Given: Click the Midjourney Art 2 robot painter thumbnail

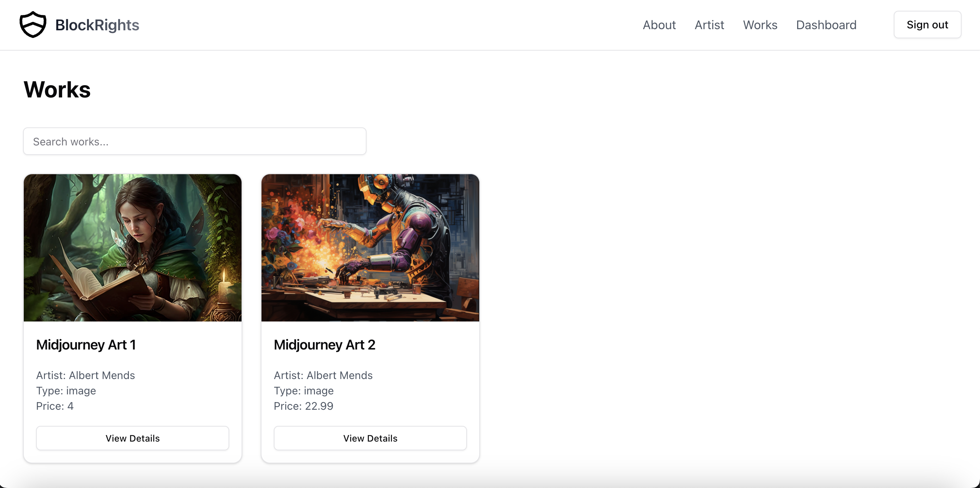Looking at the screenshot, I should [370, 248].
